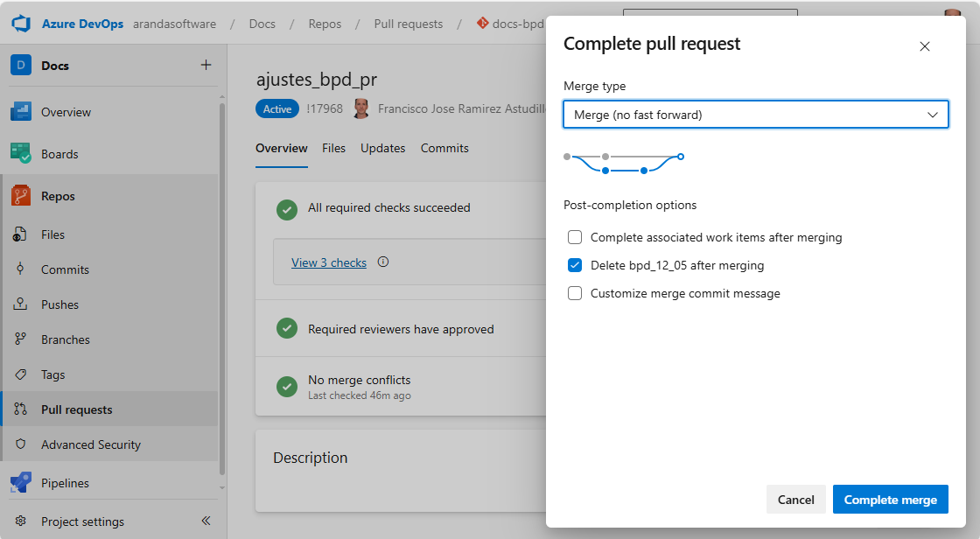Enable Customize merge commit message

click(575, 293)
